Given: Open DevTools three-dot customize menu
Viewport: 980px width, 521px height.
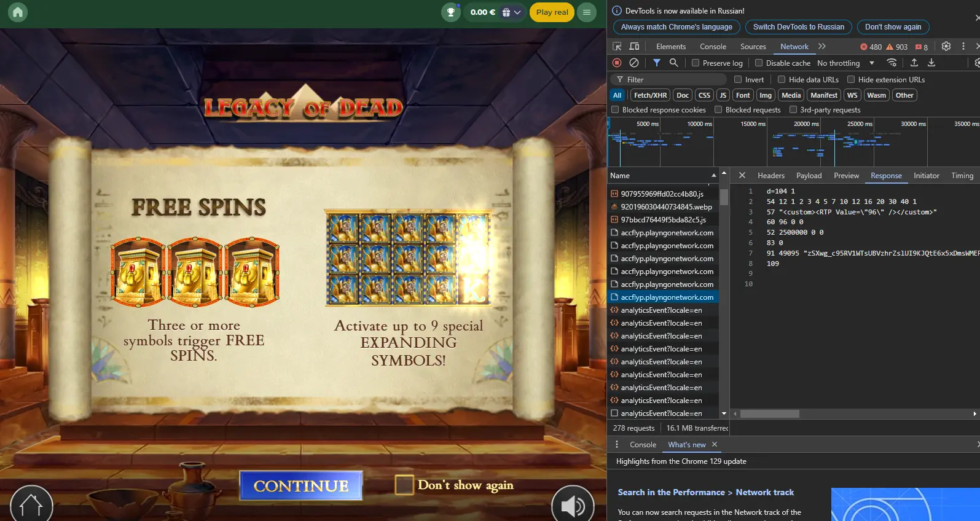Looking at the screenshot, I should pyautogui.click(x=963, y=46).
